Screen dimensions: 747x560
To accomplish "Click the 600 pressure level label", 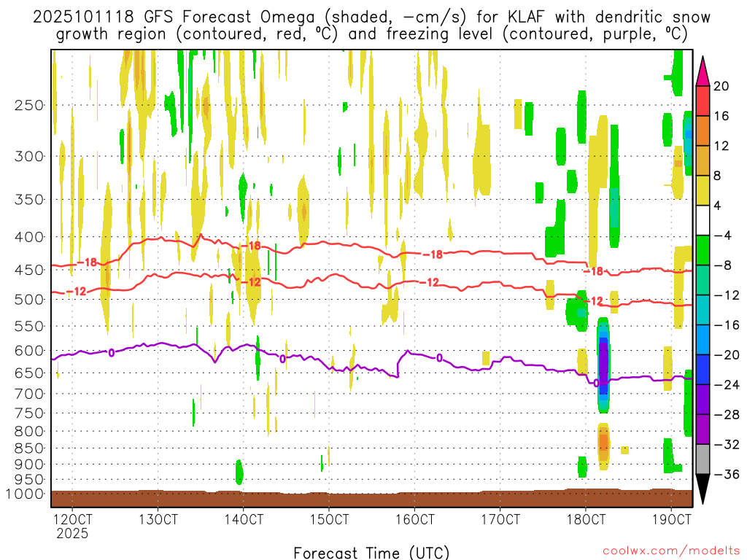I will [x=29, y=351].
